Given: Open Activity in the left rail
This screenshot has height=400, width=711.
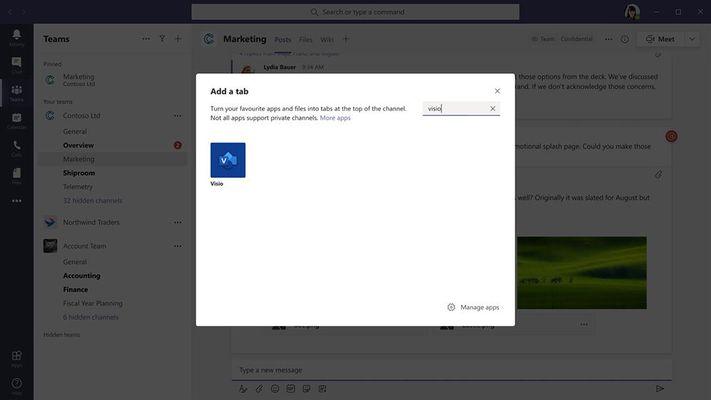Looking at the screenshot, I should (x=17, y=38).
